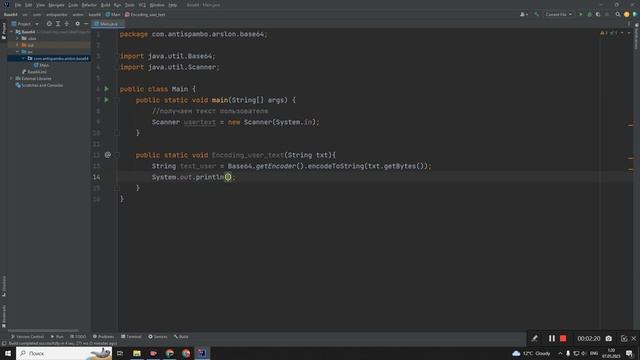Viewport: 640px width, 360px height.
Task: Click the IntelliJ IDEA taskbar icon
Action: tap(202, 353)
